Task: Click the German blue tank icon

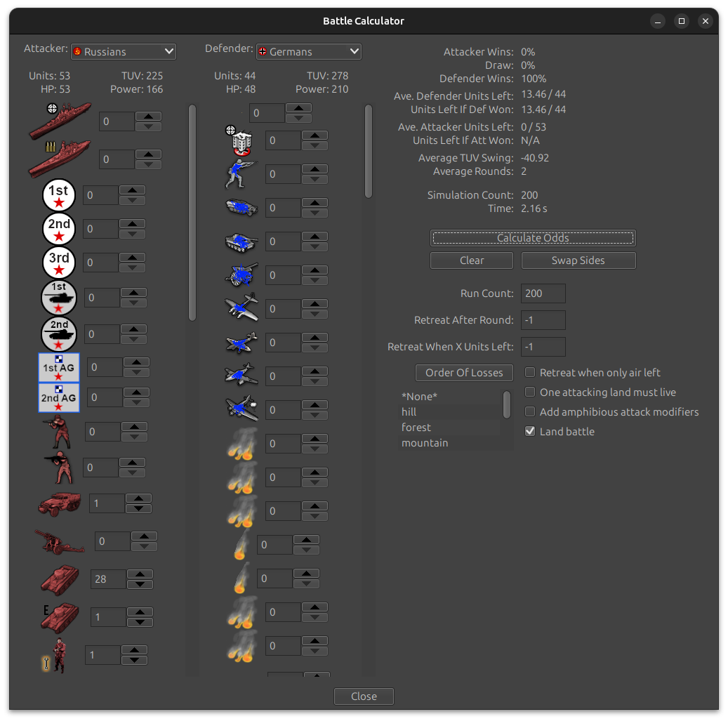Action: tap(241, 242)
